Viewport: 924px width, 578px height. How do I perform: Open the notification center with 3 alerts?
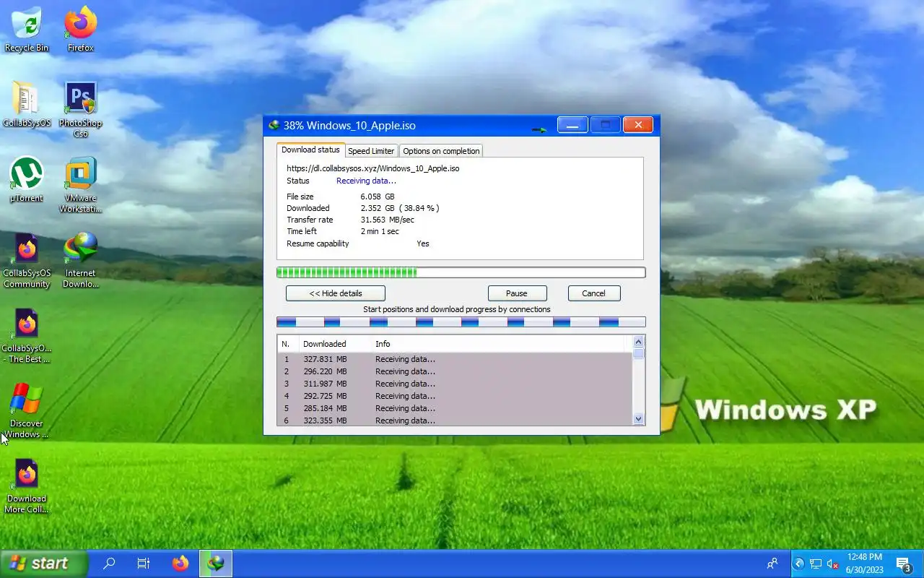coord(904,564)
